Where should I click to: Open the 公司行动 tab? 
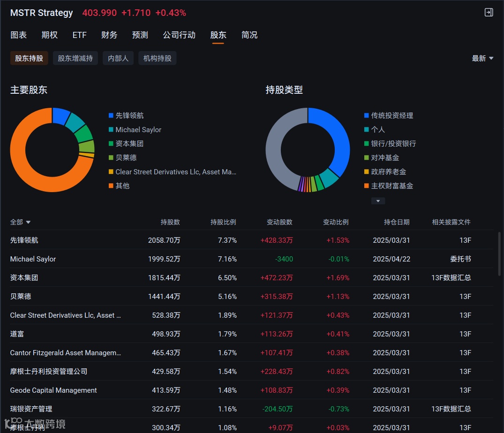click(179, 35)
